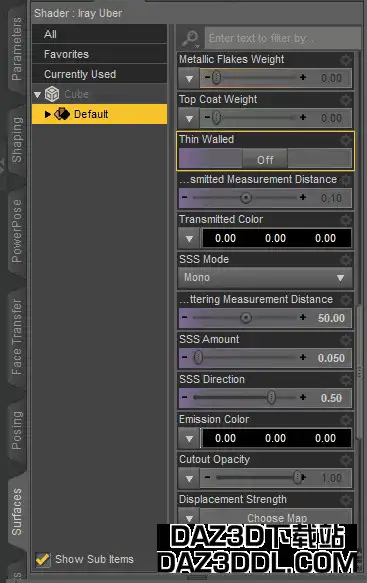
Task: Open gear settings for SSS Direction
Action: [x=346, y=380]
